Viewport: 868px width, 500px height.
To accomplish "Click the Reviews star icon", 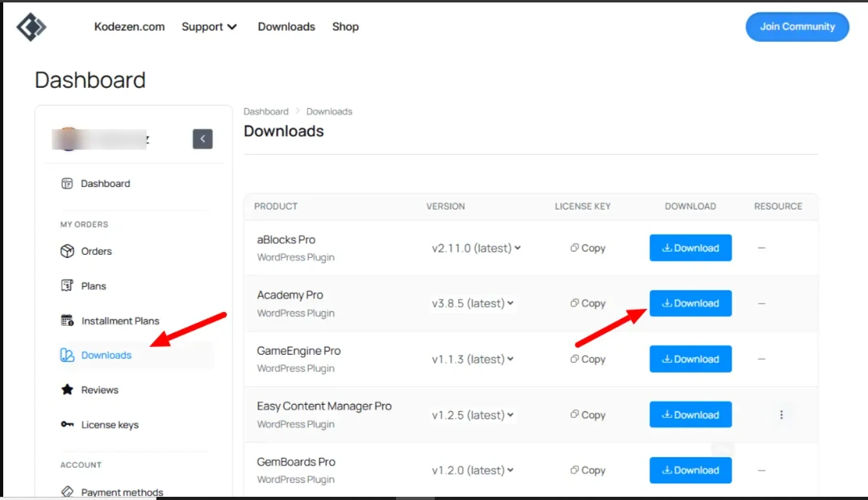I will click(x=67, y=390).
